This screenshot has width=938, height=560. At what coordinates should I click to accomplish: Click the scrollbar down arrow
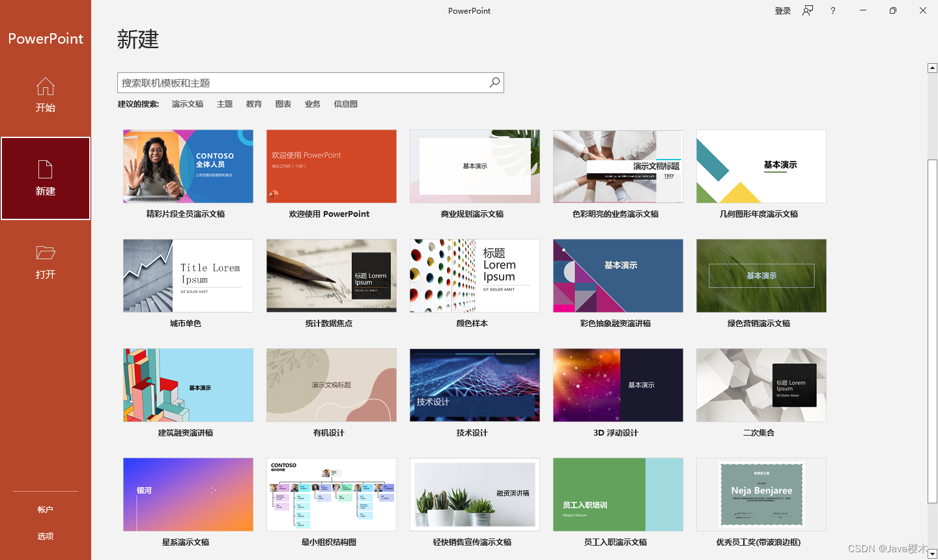pos(932,554)
